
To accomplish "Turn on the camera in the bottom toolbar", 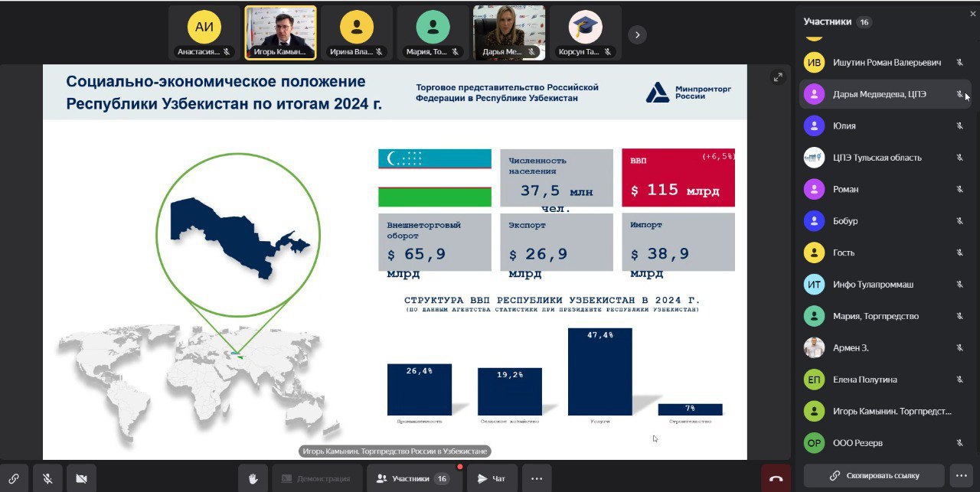I will point(81,478).
